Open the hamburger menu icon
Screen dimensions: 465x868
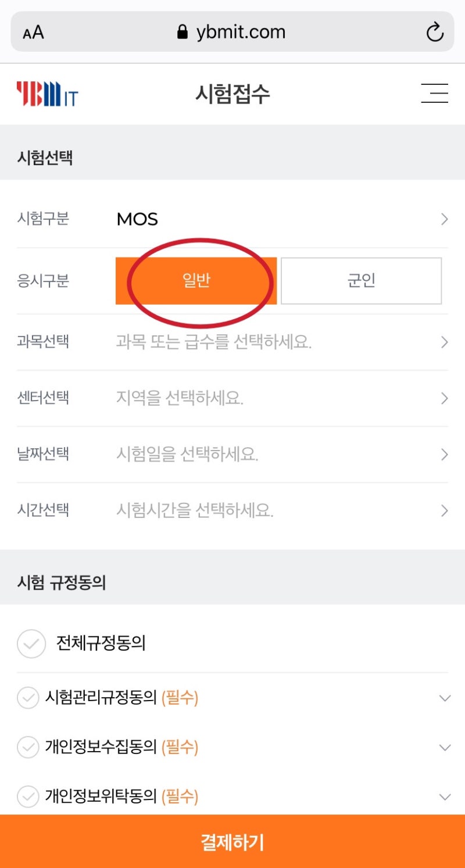[434, 94]
